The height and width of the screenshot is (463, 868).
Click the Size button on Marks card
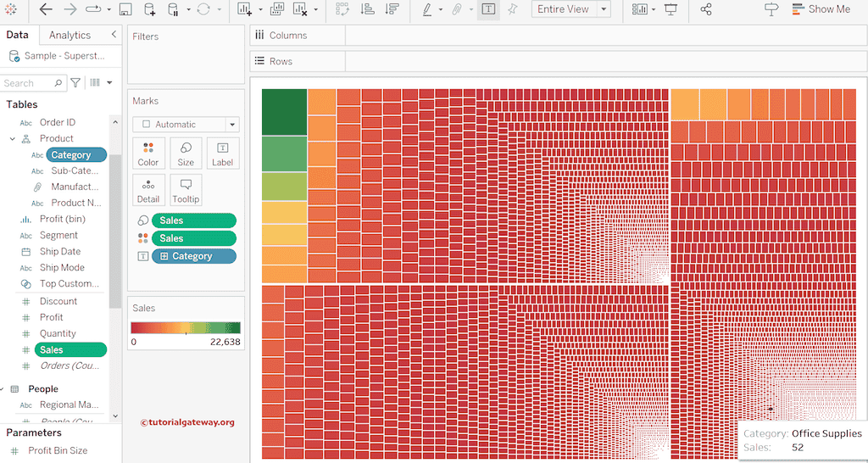pyautogui.click(x=186, y=153)
